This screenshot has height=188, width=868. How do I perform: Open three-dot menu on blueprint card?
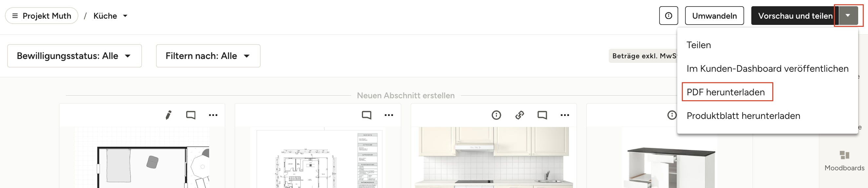point(388,115)
